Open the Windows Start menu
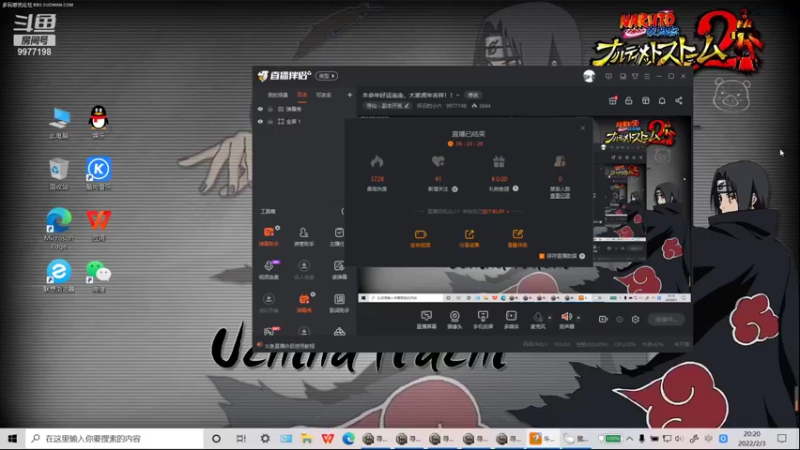The width and height of the screenshot is (800, 450). pos(12,439)
